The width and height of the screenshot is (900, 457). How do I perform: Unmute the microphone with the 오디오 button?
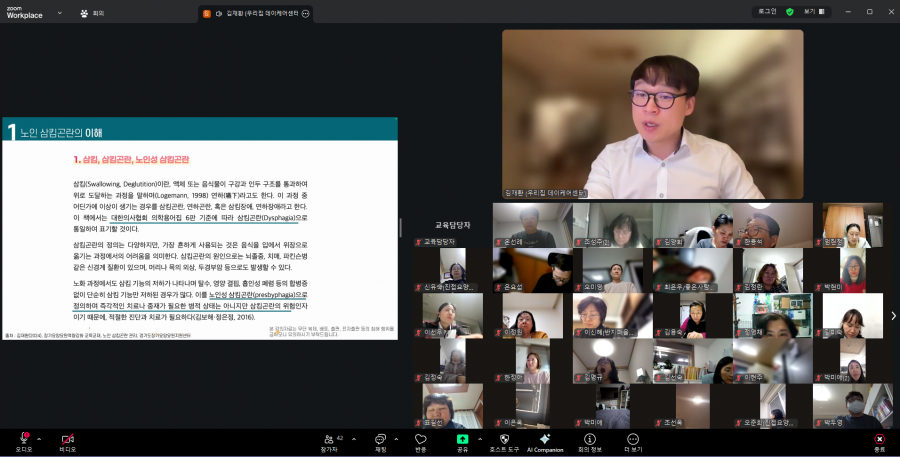coord(23,440)
